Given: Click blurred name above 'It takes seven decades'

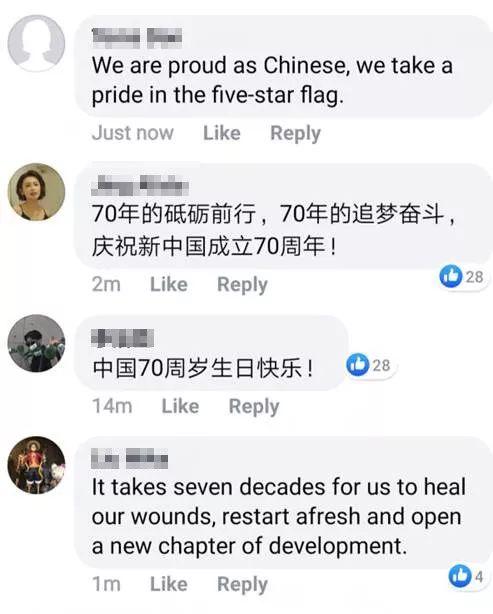Looking at the screenshot, I should coord(130,459).
